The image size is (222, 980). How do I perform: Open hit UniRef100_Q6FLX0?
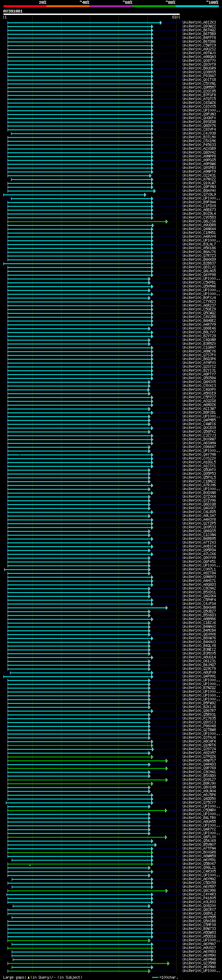(x=199, y=837)
